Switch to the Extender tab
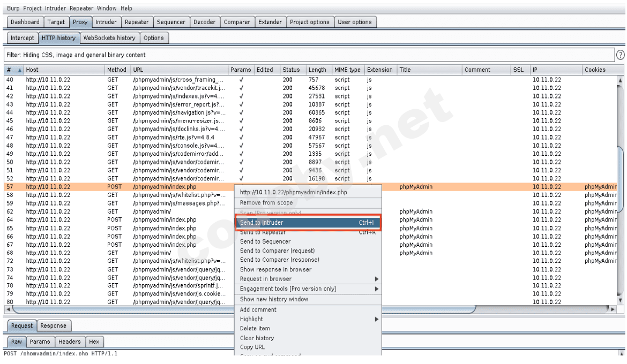The height and width of the screenshot is (364, 627). [270, 22]
